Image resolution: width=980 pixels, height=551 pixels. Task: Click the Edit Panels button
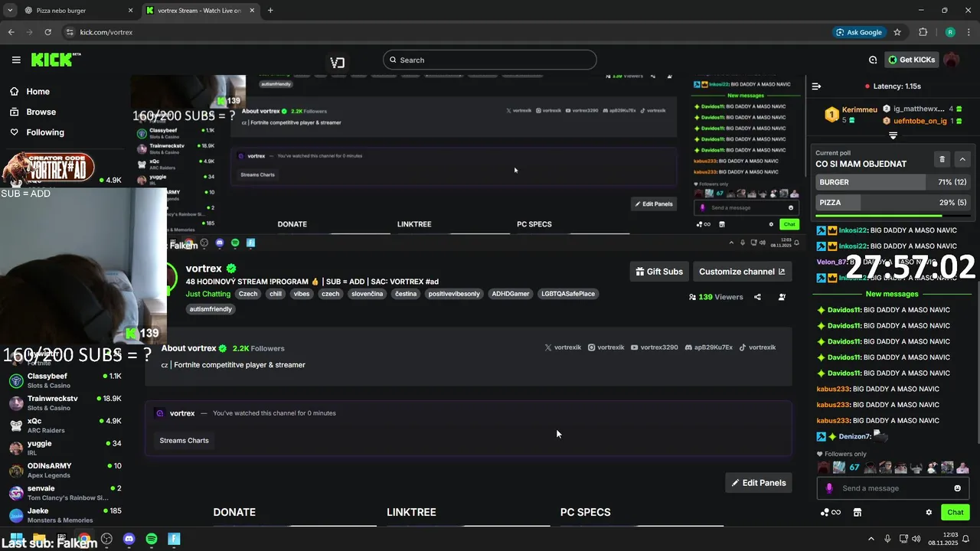click(x=759, y=483)
